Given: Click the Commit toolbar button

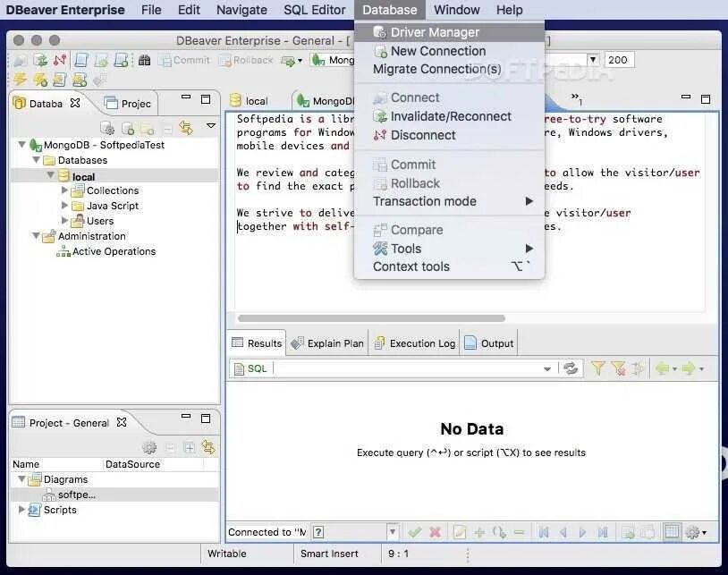Looking at the screenshot, I should click(x=184, y=60).
